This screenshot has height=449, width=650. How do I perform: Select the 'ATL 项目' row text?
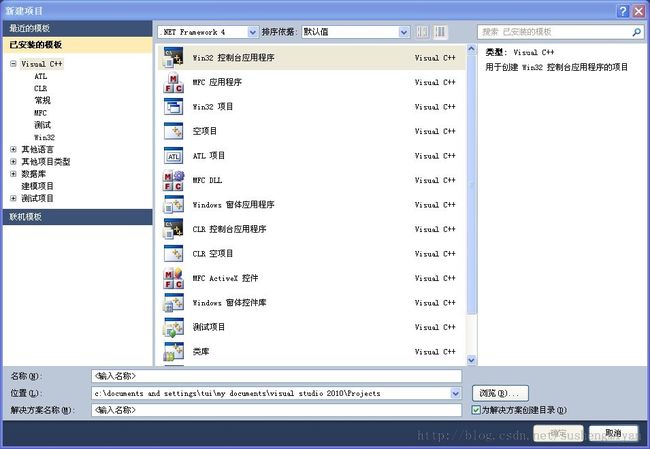click(209, 155)
